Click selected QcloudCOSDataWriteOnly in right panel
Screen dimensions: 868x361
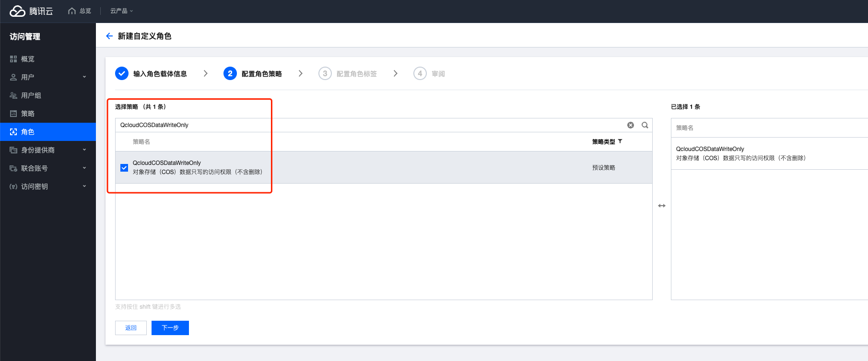click(x=710, y=149)
